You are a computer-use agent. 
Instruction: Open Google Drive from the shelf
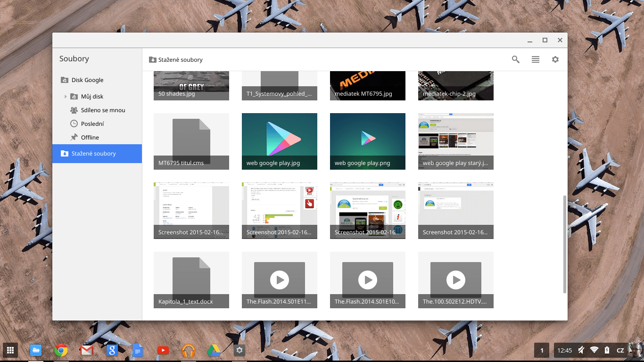(x=214, y=350)
